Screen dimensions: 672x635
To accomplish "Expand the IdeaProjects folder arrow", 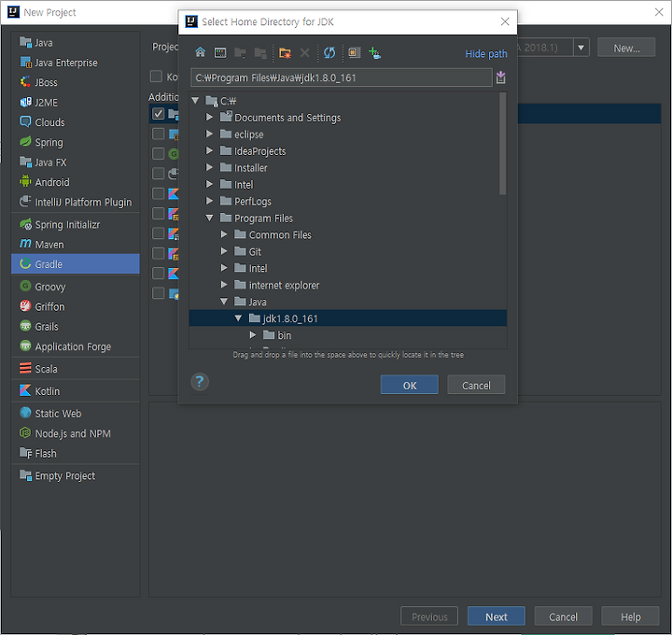I will click(x=209, y=150).
